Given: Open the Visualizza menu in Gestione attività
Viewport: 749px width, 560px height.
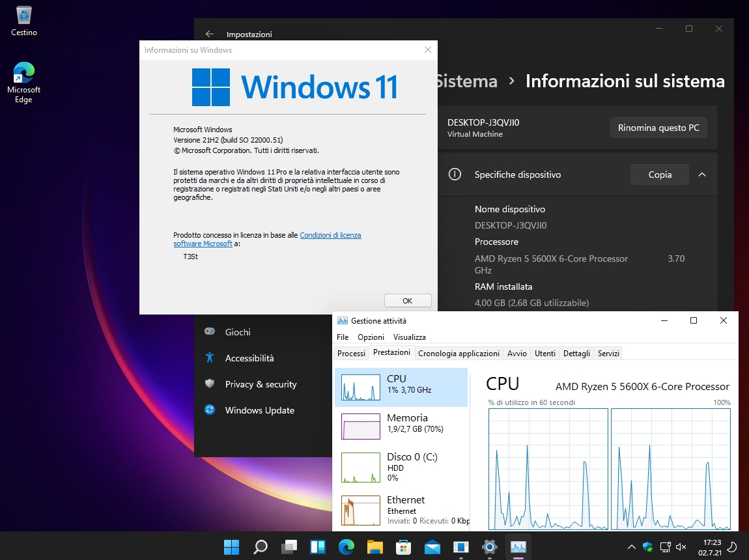Looking at the screenshot, I should 410,337.
